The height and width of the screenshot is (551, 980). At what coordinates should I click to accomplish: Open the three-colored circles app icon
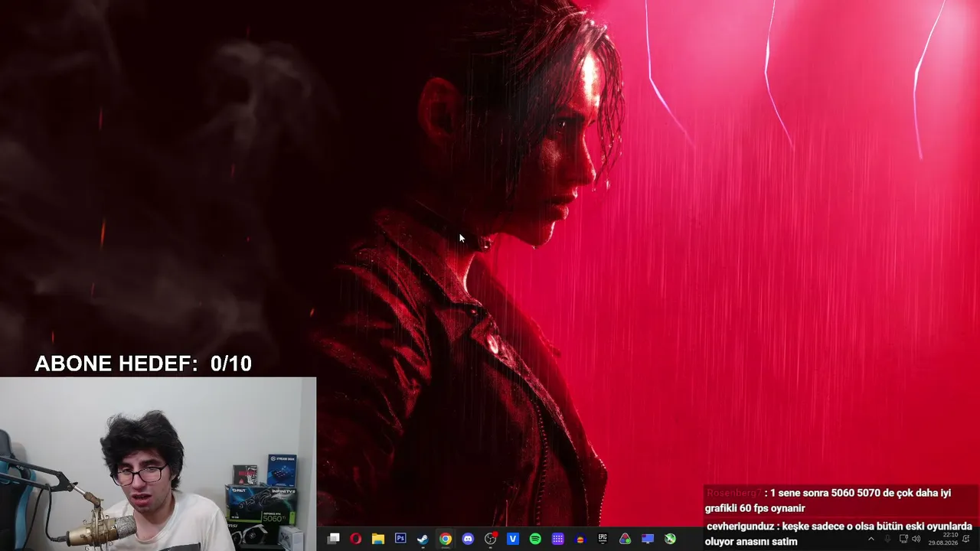point(626,539)
